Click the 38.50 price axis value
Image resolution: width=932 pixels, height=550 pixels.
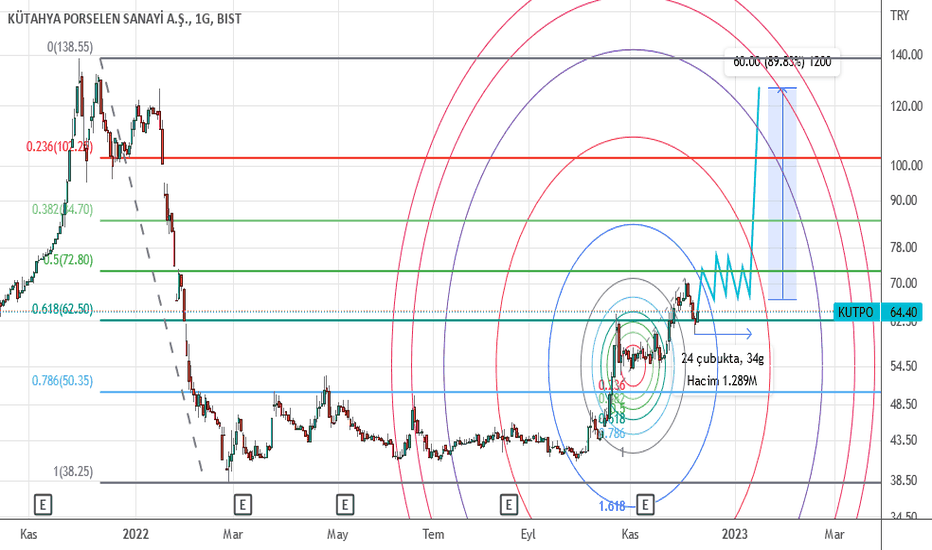(903, 480)
